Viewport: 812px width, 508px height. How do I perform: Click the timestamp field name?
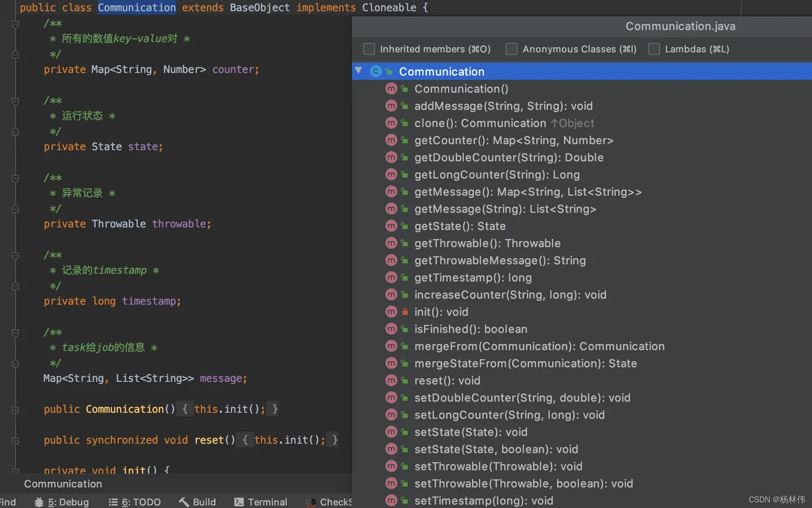(149, 301)
